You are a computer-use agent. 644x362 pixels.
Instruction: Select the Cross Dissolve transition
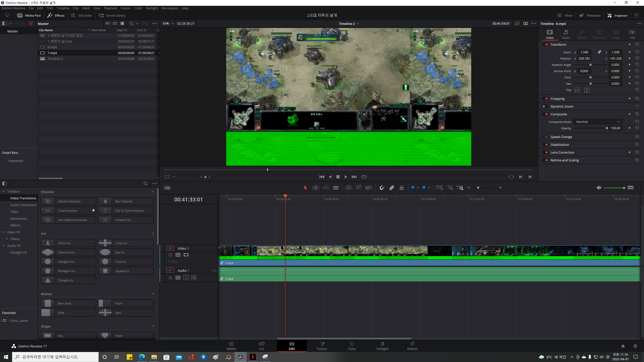pyautogui.click(x=68, y=211)
